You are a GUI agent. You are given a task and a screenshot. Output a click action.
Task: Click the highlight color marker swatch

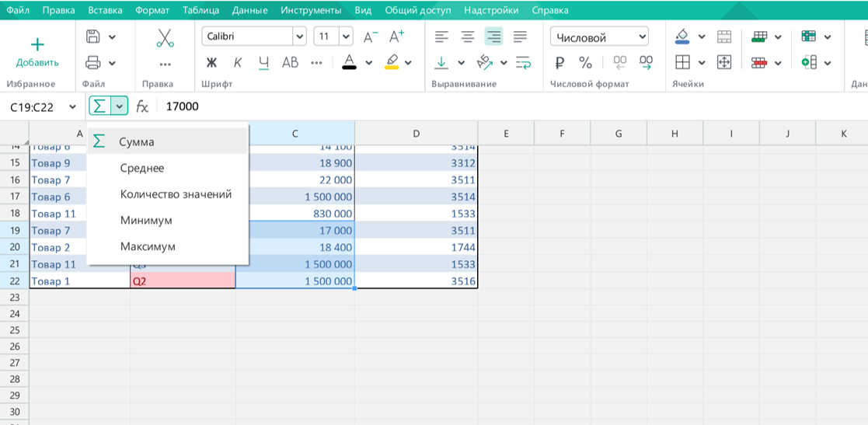tap(392, 61)
